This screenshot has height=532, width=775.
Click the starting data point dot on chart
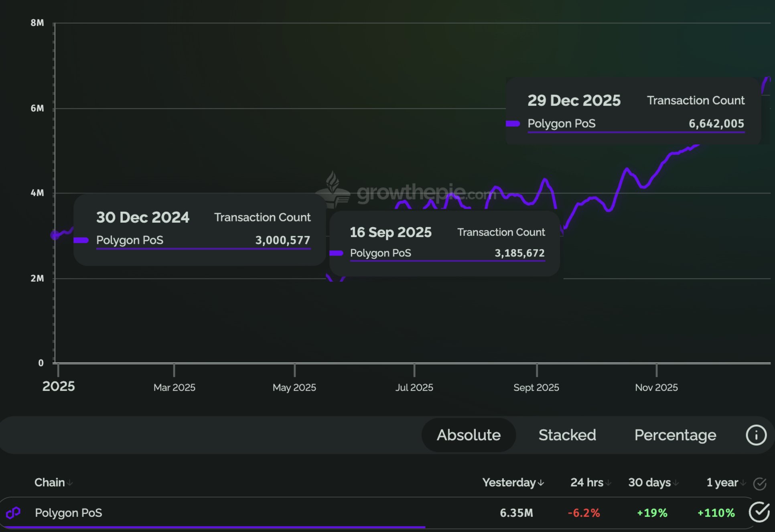(55, 235)
